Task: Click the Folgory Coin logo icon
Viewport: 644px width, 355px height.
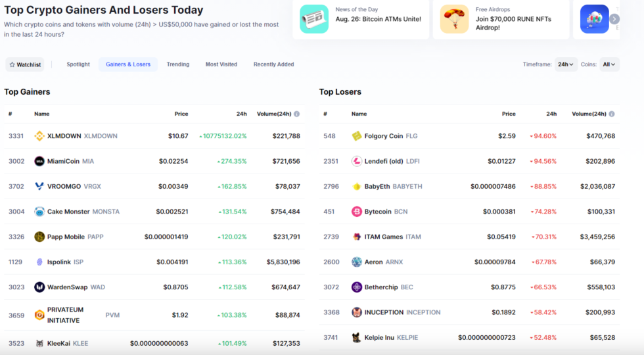Action: tap(357, 136)
